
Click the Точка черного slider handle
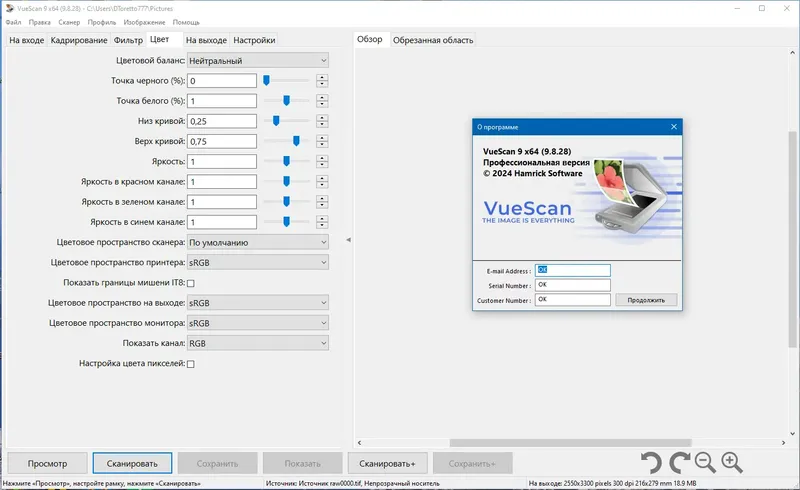coord(266,80)
